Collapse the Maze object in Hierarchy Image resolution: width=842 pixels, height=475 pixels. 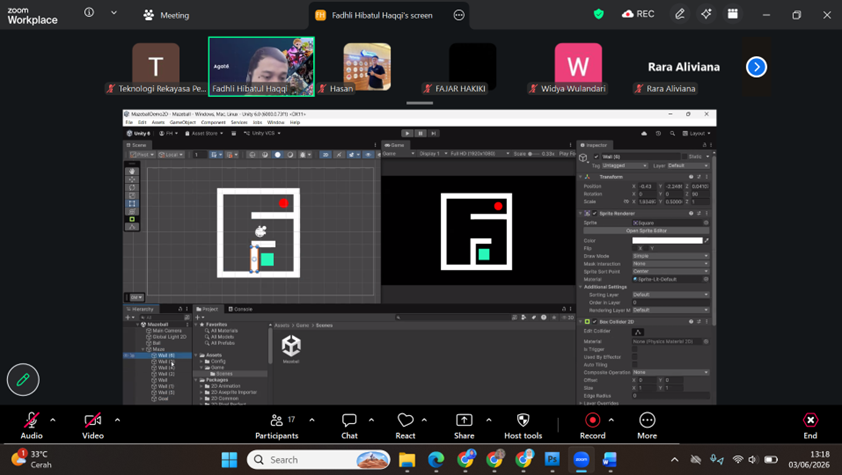tap(143, 349)
